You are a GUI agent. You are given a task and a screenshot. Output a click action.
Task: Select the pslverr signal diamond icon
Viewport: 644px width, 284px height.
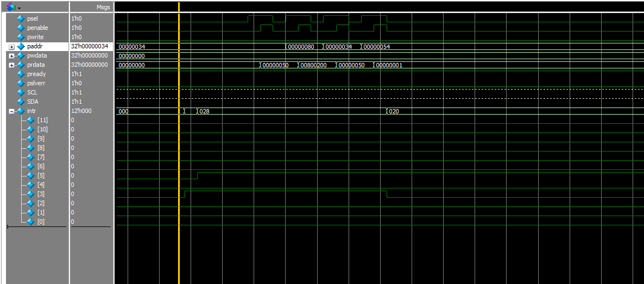pyautogui.click(x=21, y=83)
